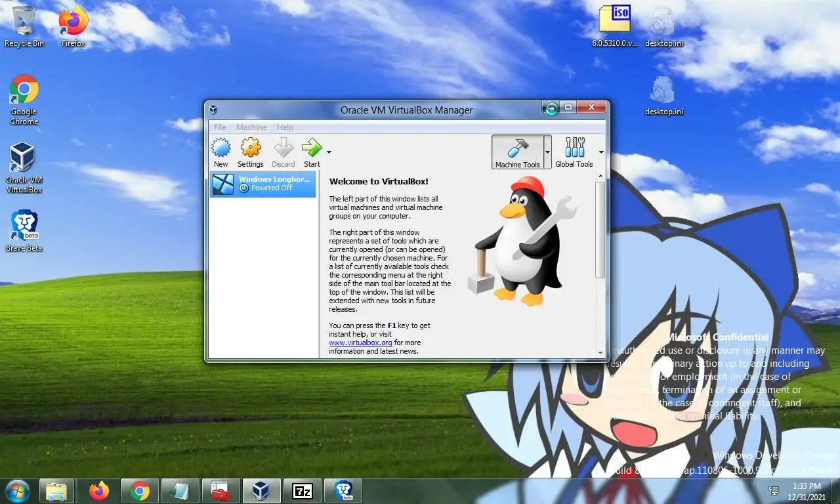840x504 pixels.
Task: Select the Global Tools button
Action: pyautogui.click(x=574, y=152)
